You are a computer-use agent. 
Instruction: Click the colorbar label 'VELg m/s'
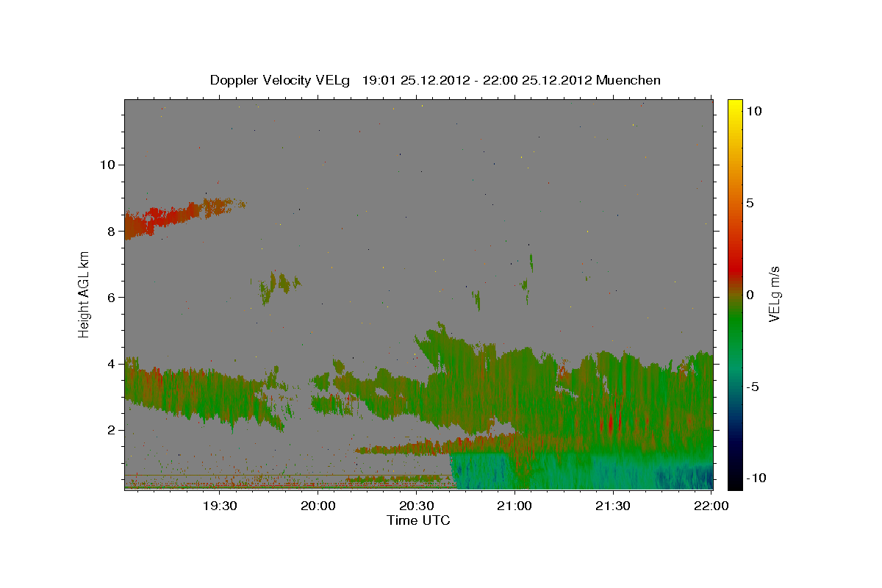point(775,294)
